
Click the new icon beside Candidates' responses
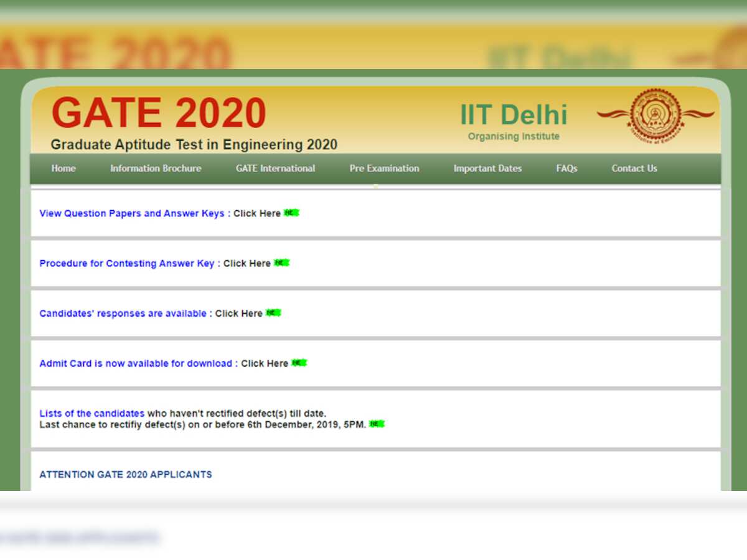click(273, 312)
